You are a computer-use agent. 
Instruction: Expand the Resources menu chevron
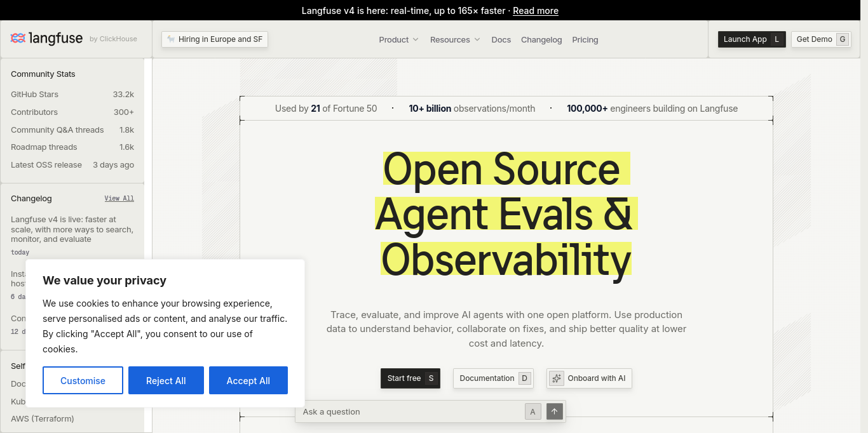(477, 39)
